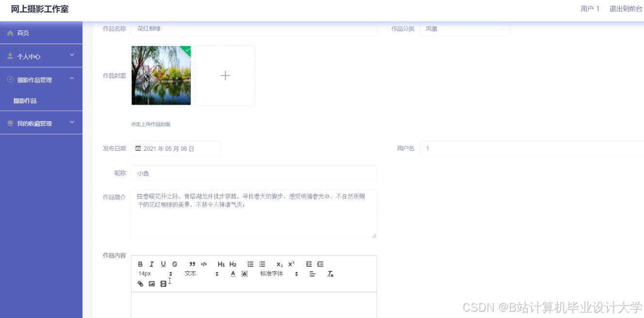
Task: Expand the 个人中心 menu chevron
Action: [x=72, y=55]
